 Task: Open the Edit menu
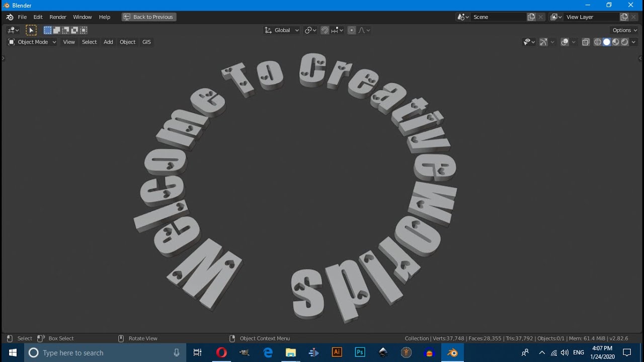(38, 17)
